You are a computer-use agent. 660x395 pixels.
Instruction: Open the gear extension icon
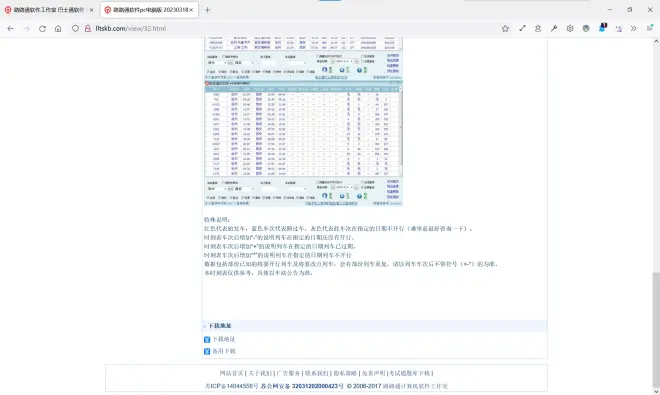coord(570,29)
